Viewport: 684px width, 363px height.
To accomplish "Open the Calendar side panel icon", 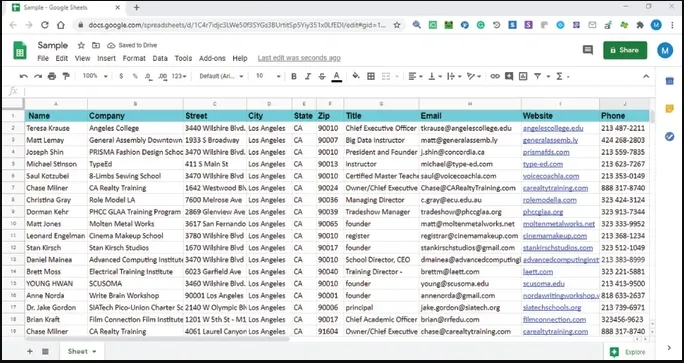I will 670,81.
